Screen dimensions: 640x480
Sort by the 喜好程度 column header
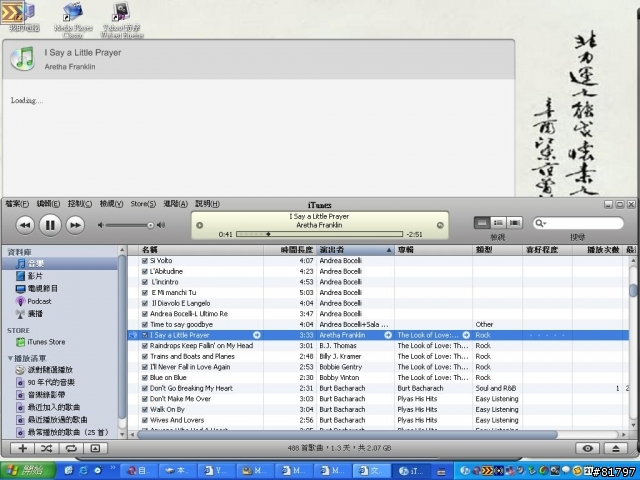[x=547, y=250]
